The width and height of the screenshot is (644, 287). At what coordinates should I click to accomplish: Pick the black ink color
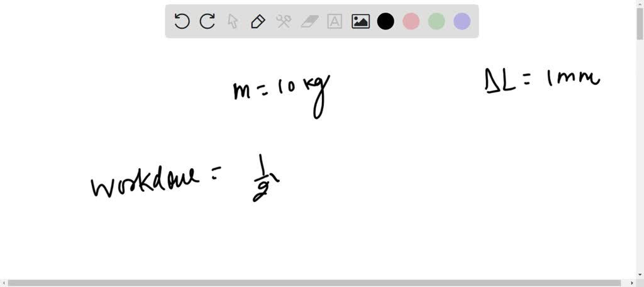tap(386, 21)
